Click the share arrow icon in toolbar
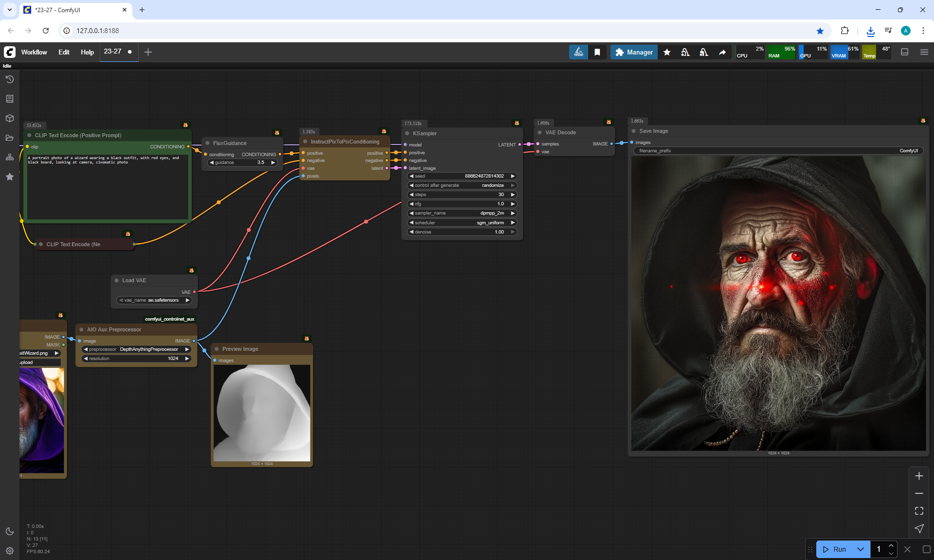The image size is (934, 560). (722, 52)
